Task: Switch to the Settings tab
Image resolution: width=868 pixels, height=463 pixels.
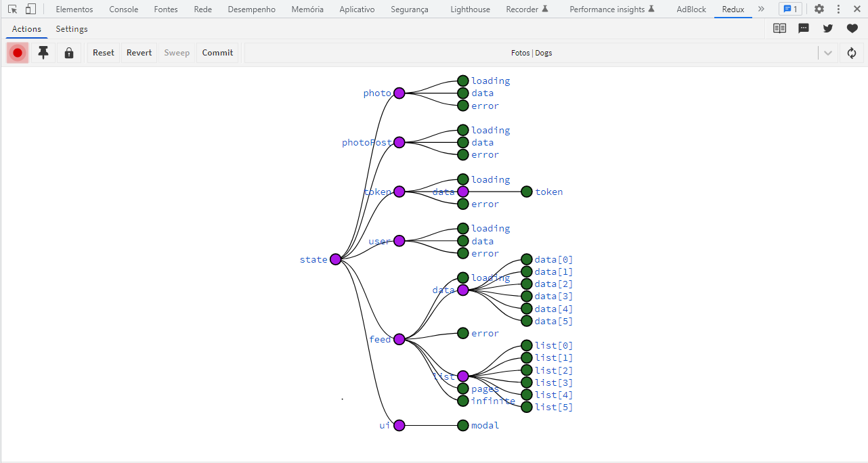Action: tap(71, 28)
